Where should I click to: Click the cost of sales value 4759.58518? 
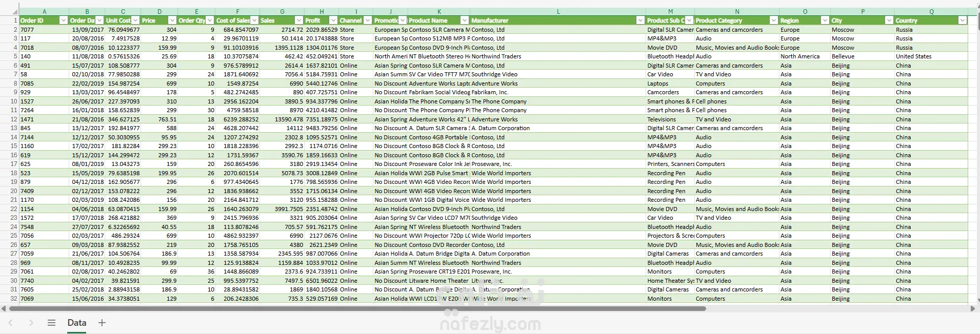[237, 110]
